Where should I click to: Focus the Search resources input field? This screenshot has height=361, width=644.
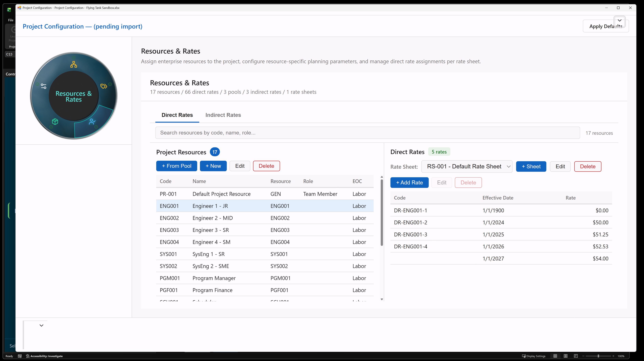[367, 133]
